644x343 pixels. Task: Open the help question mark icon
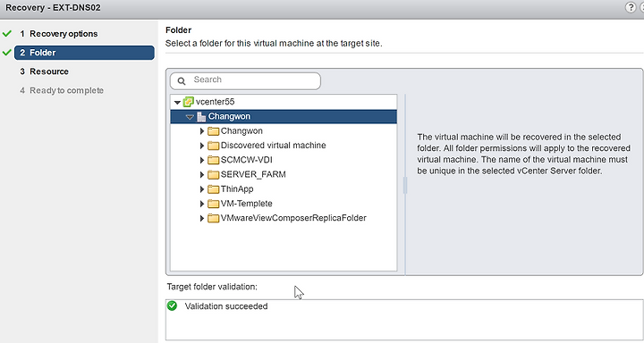click(x=631, y=7)
